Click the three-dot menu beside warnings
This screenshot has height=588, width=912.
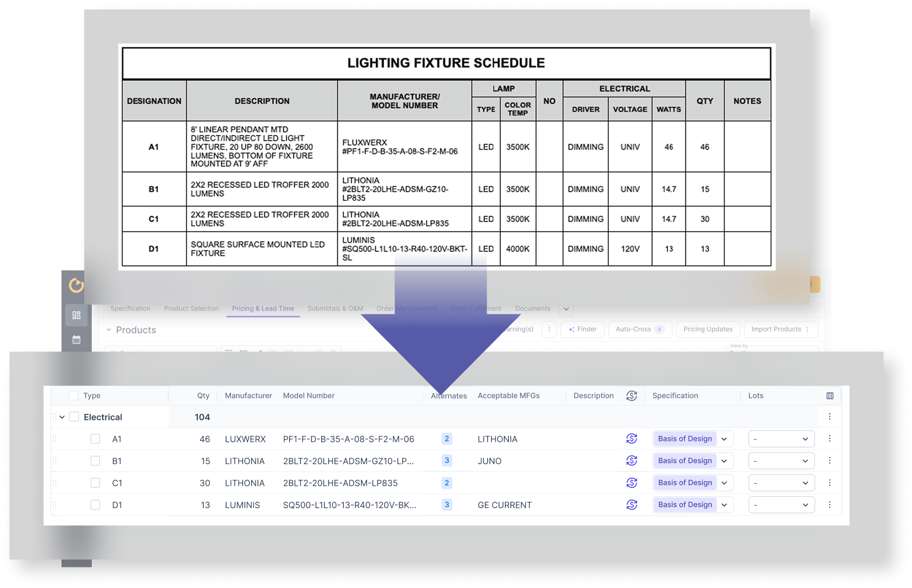pyautogui.click(x=549, y=329)
